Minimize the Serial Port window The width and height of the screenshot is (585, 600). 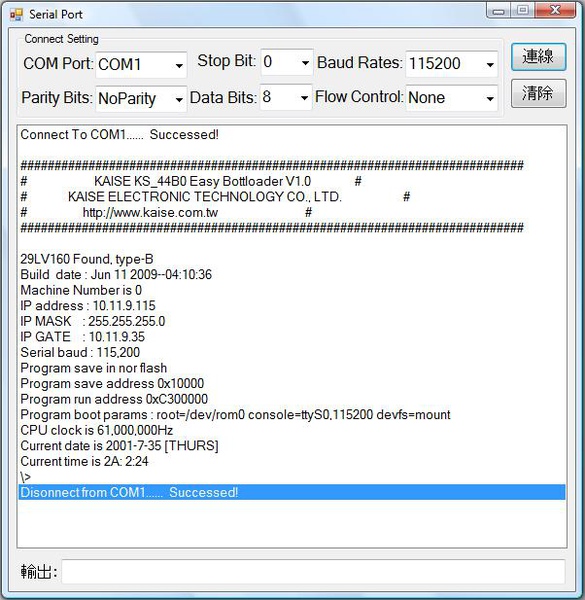pos(499,11)
